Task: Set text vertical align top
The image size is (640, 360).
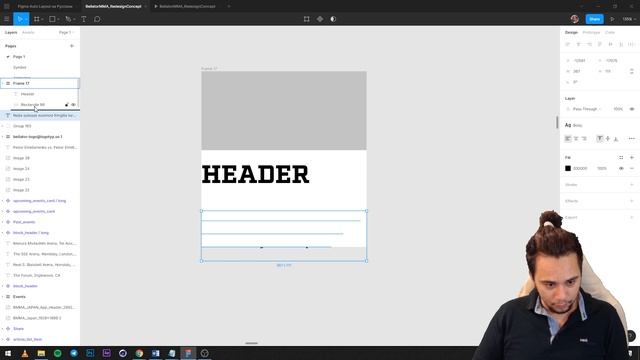Action: pos(600,139)
